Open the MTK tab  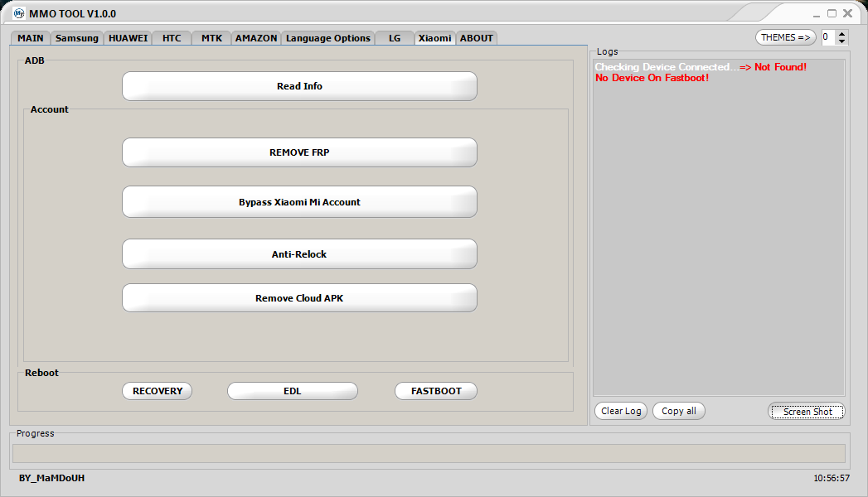coord(211,38)
